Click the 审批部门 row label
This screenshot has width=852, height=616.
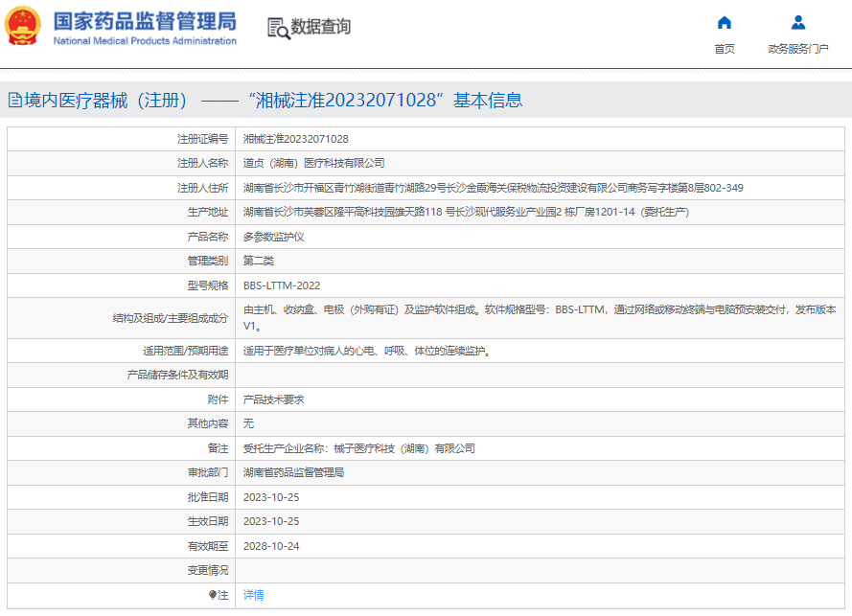(208, 472)
